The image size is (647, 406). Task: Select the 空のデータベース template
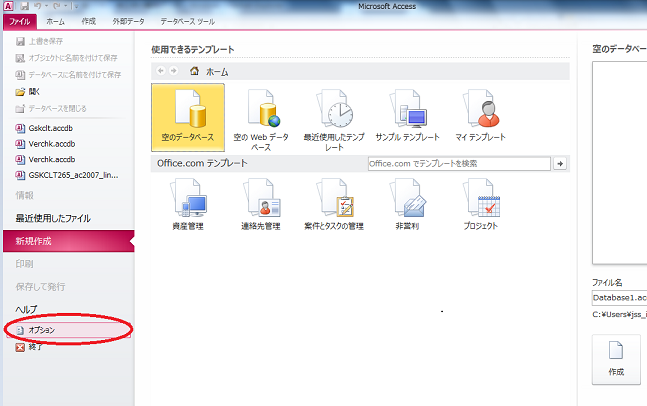[x=188, y=118]
